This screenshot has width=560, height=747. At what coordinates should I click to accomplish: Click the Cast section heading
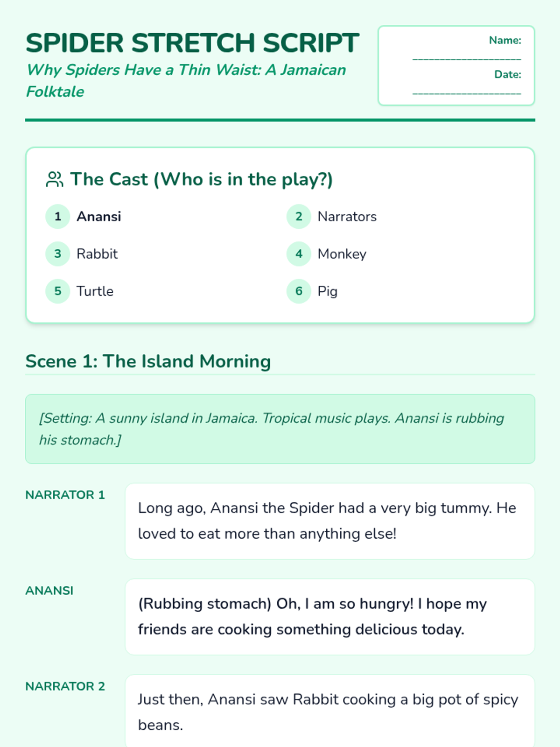(201, 179)
